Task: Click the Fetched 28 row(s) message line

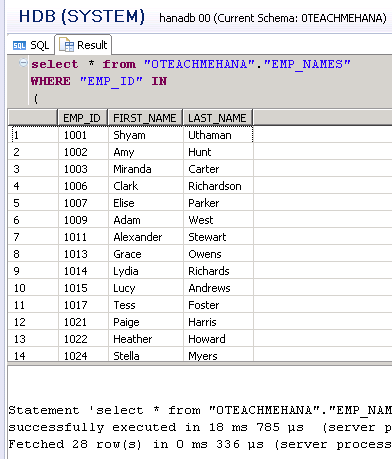Action: (200, 444)
